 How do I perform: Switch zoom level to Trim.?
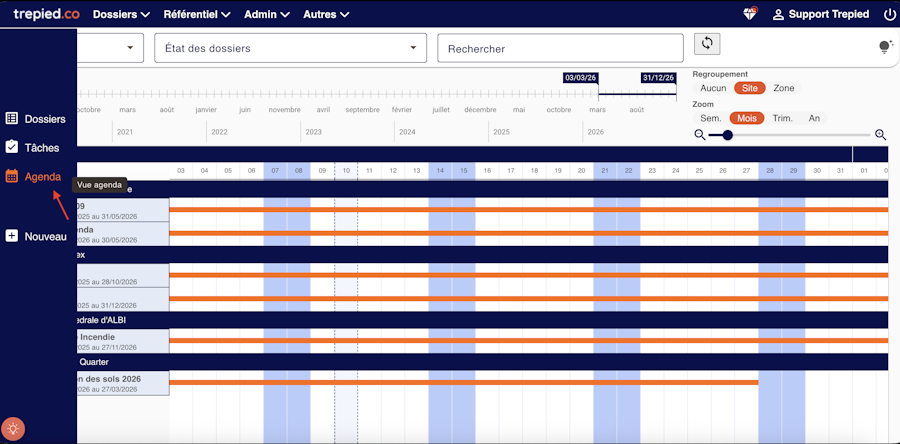click(x=782, y=118)
